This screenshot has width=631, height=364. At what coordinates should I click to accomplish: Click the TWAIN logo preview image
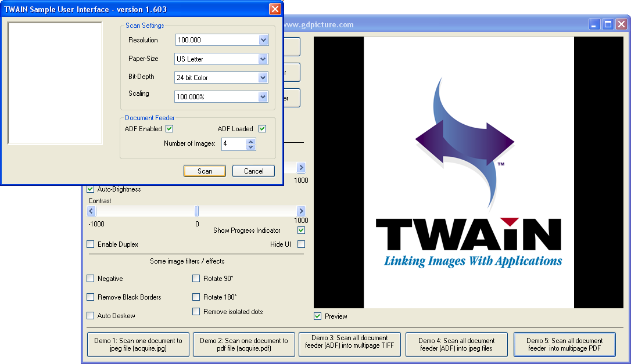click(x=468, y=172)
